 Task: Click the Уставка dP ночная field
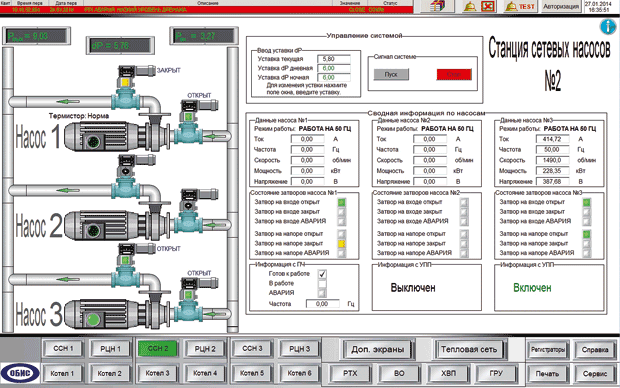click(x=334, y=78)
